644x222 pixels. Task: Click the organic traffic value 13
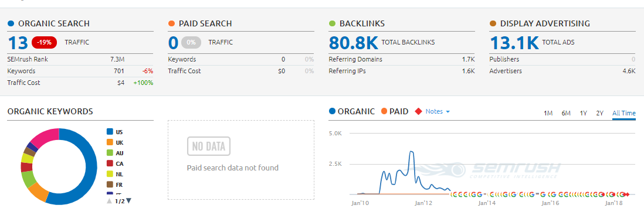coord(18,42)
